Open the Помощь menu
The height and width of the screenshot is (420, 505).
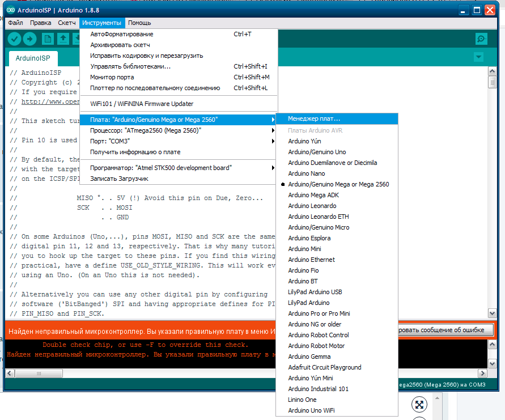point(139,23)
